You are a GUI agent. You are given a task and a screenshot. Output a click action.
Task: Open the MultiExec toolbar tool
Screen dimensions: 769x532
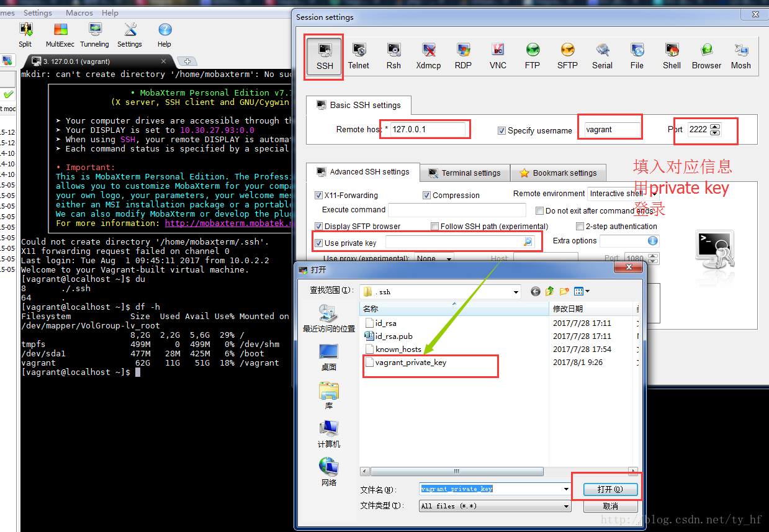60,35
